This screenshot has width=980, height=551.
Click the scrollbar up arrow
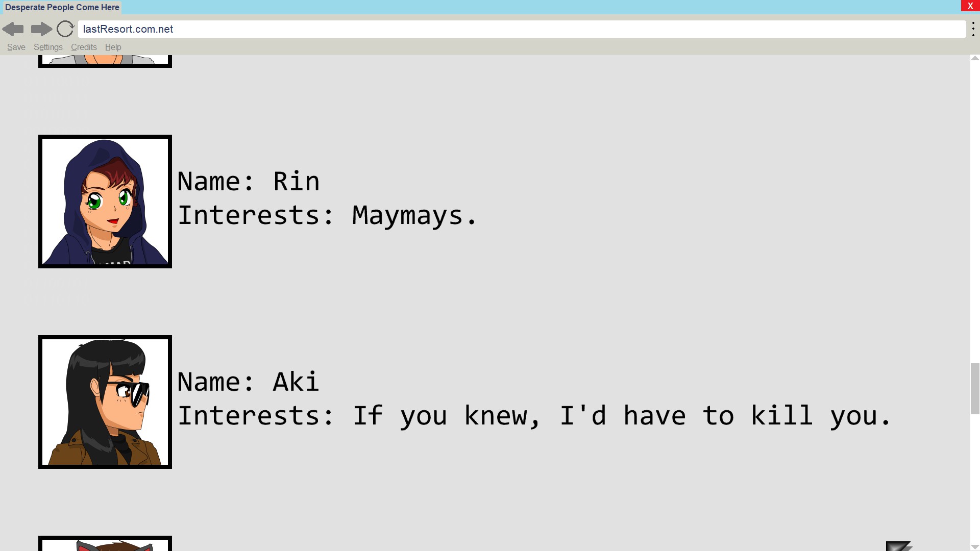pyautogui.click(x=975, y=58)
